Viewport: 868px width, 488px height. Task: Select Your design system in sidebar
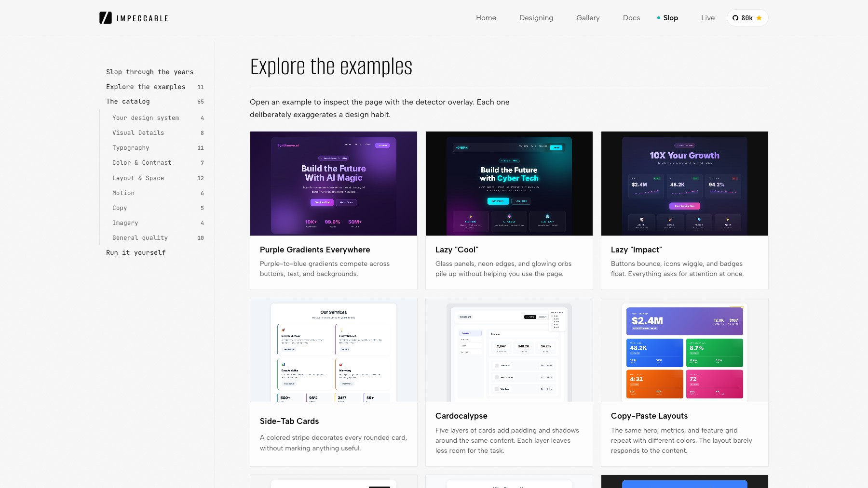(158, 118)
